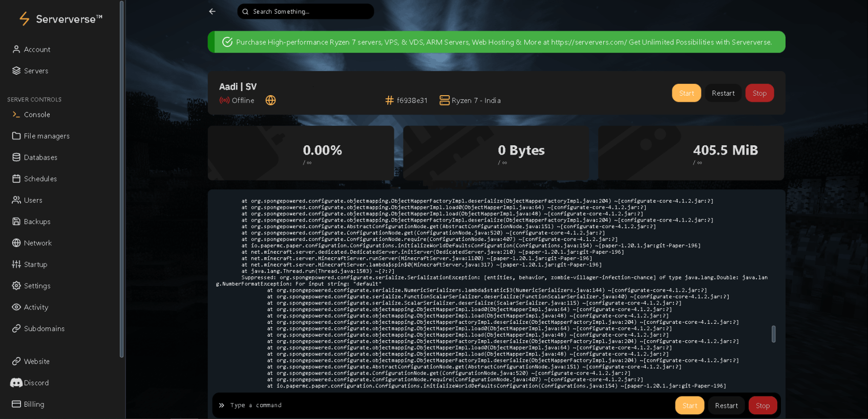Click the back arrow icon

click(212, 11)
